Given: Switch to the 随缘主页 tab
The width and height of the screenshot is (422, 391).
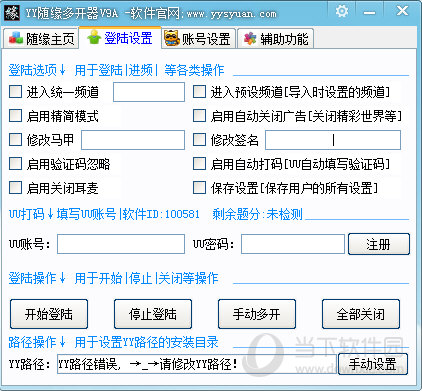Looking at the screenshot, I should click(x=41, y=39).
